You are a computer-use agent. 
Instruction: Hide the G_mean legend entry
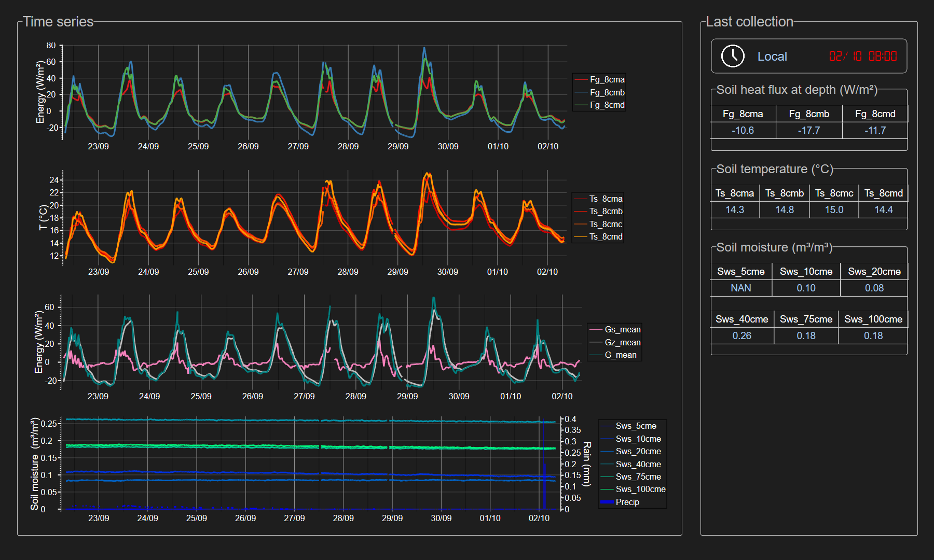coord(620,355)
